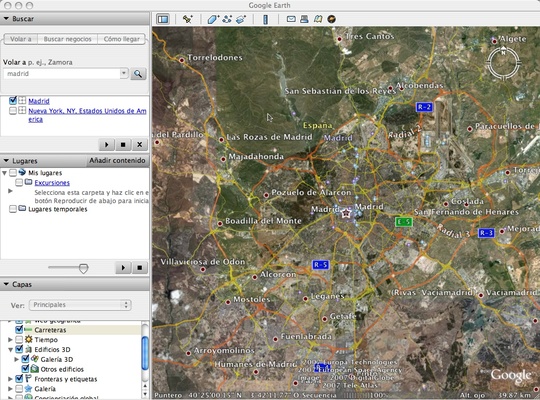The image size is (540, 400).
Task: Check the Excursiones checkbox
Action: tap(19, 182)
